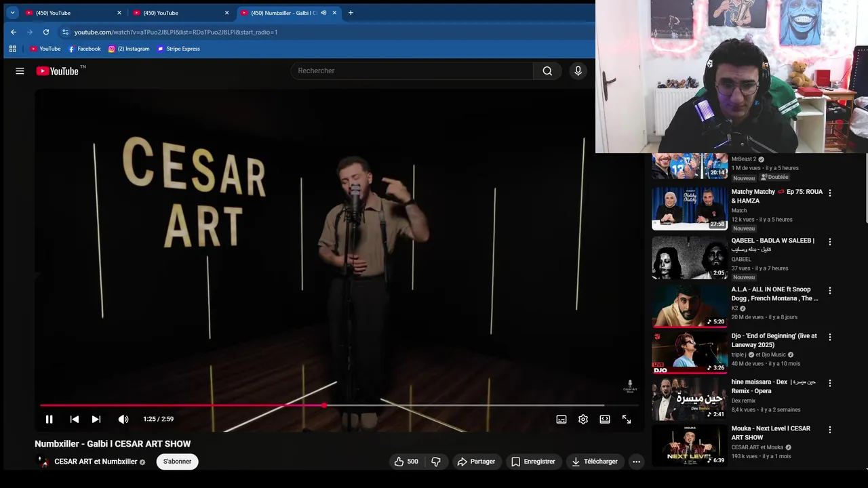Viewport: 868px width, 488px height.
Task: Open the YouTube bookmark
Action: pos(45,49)
